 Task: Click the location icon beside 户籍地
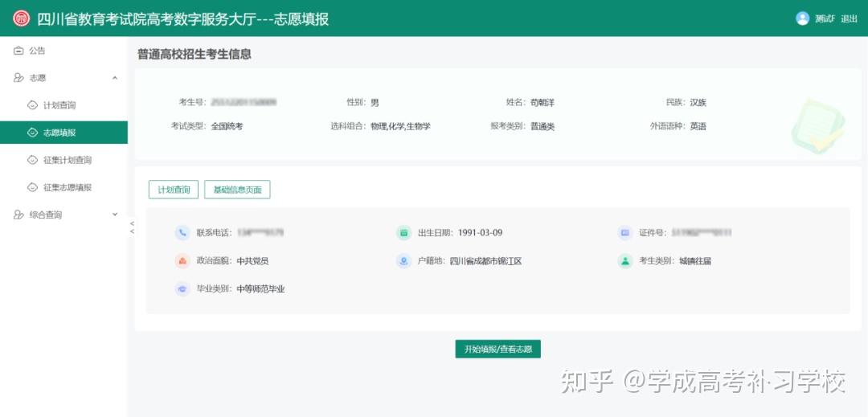click(404, 261)
